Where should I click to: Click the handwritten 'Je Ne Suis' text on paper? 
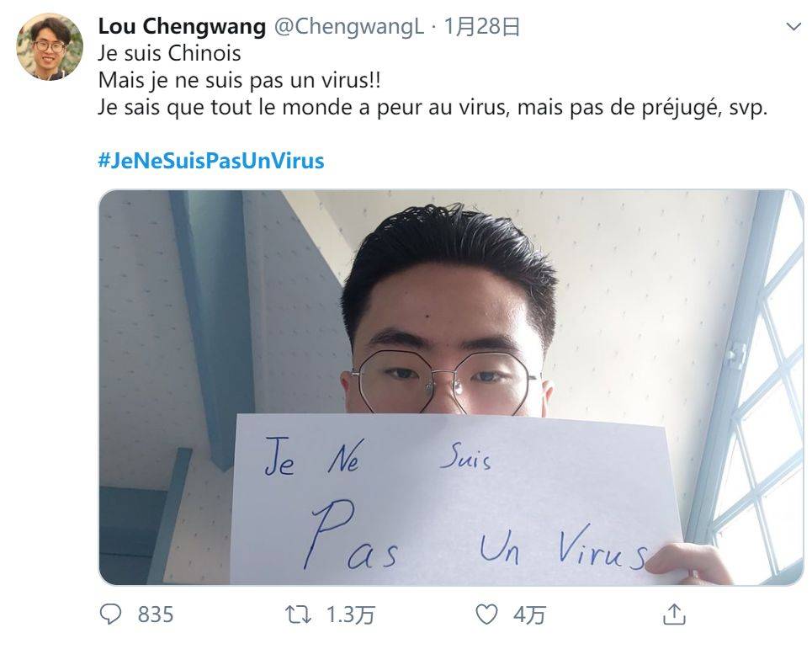click(x=378, y=457)
